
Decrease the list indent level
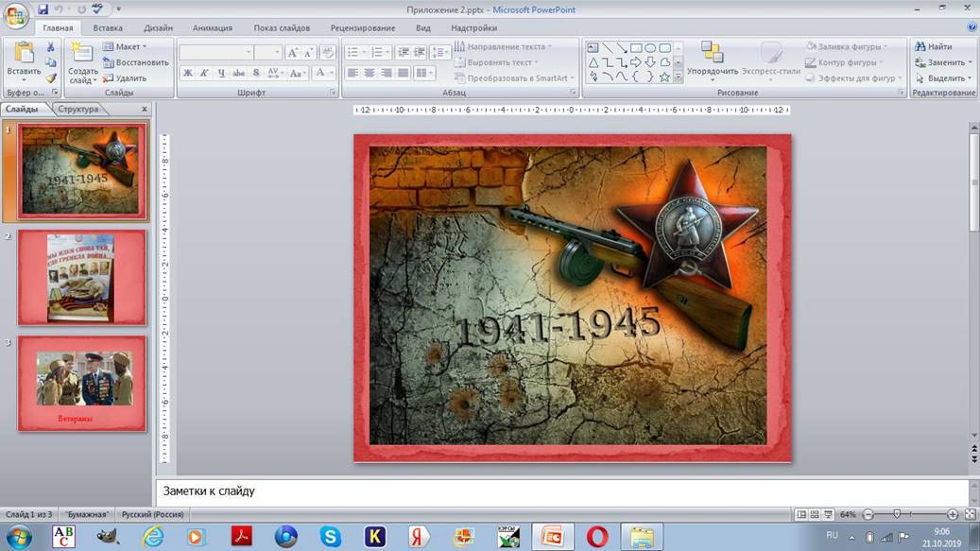(403, 53)
